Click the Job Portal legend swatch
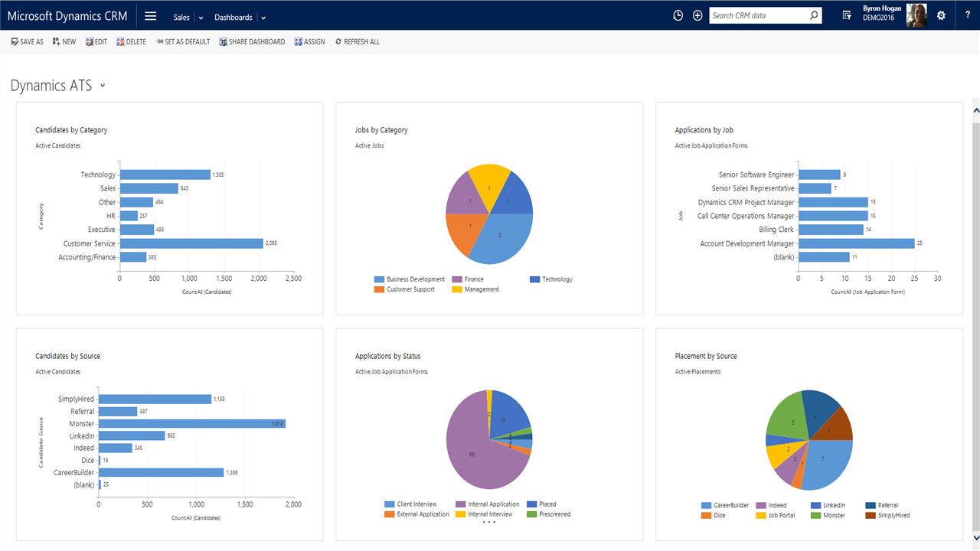 761,516
